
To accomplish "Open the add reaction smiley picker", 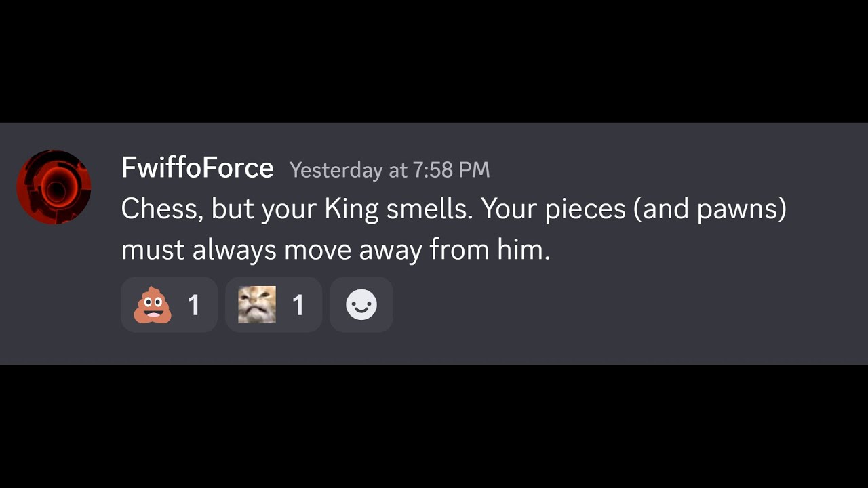I will 361,305.
